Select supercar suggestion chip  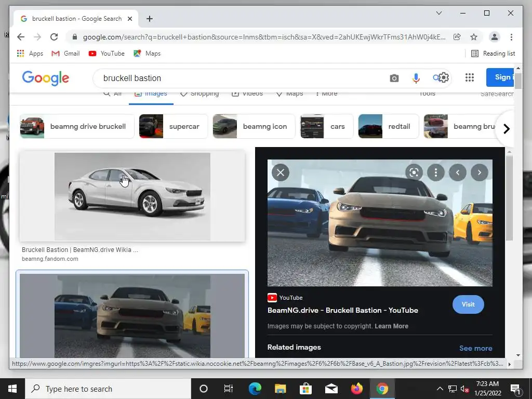coord(174,126)
